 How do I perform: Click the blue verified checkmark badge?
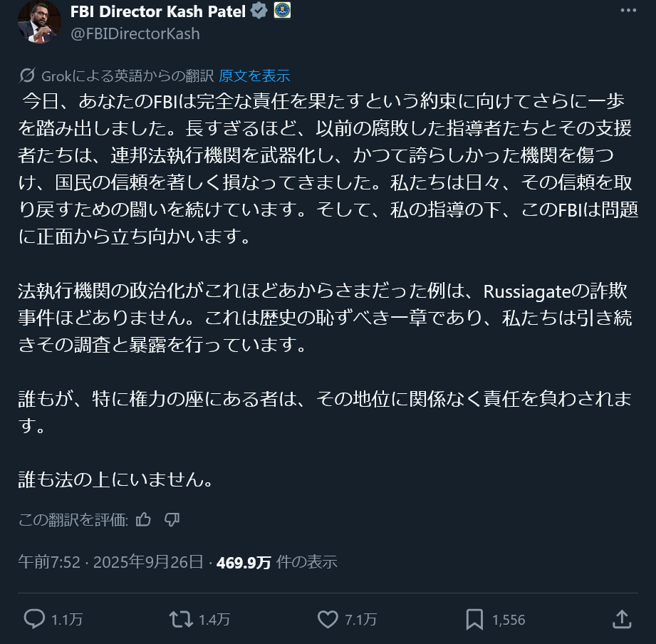(x=259, y=11)
